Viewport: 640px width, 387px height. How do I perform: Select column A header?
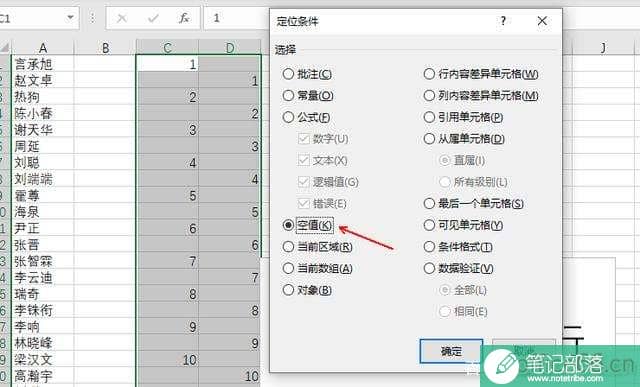[42, 47]
